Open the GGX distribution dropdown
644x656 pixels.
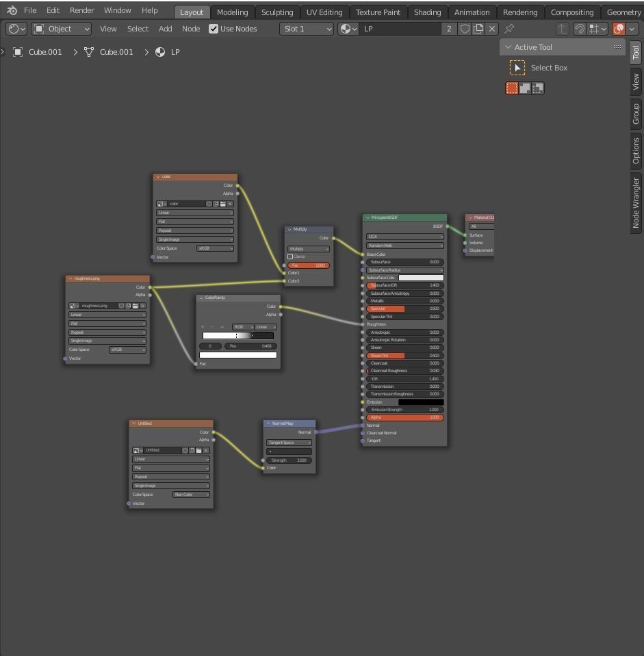pos(404,237)
